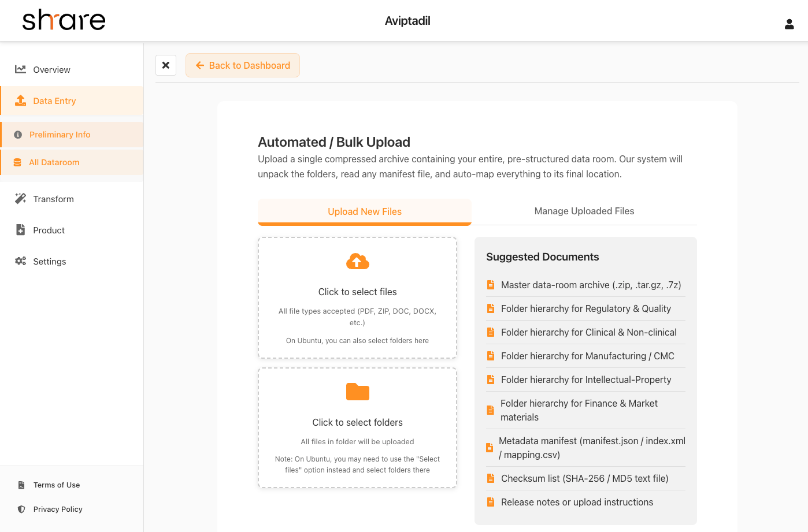Click the Click to select files drop zone
This screenshot has width=808, height=532.
(357, 297)
